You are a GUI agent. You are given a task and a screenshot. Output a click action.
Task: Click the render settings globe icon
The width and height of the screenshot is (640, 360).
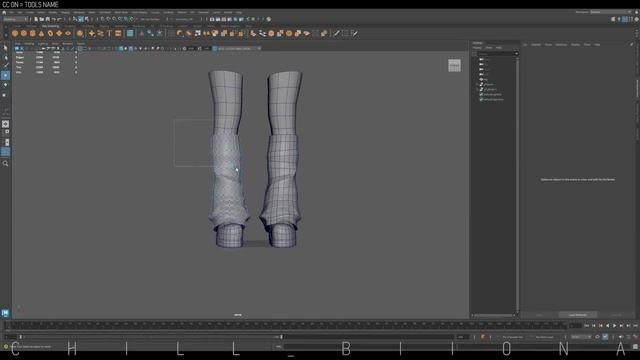[269, 19]
